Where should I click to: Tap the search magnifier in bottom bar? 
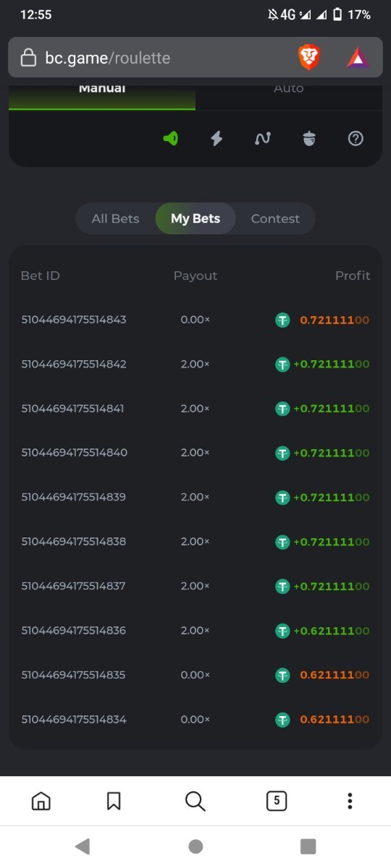coord(195,801)
